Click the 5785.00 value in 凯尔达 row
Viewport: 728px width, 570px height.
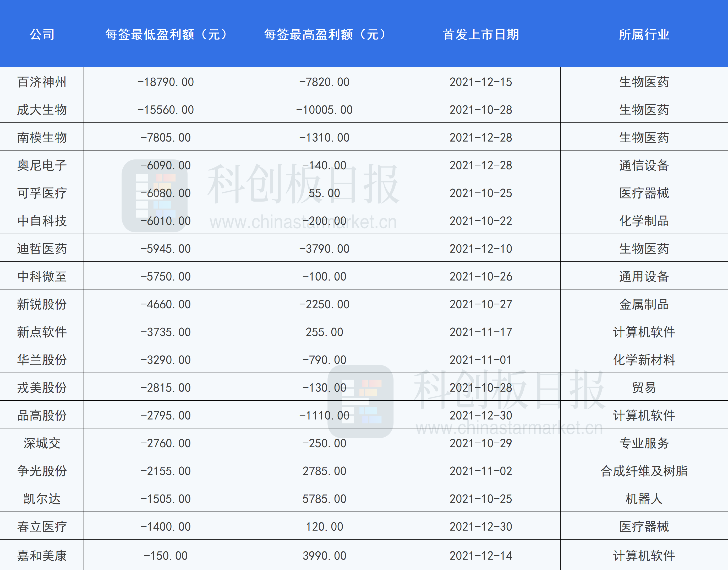point(325,499)
